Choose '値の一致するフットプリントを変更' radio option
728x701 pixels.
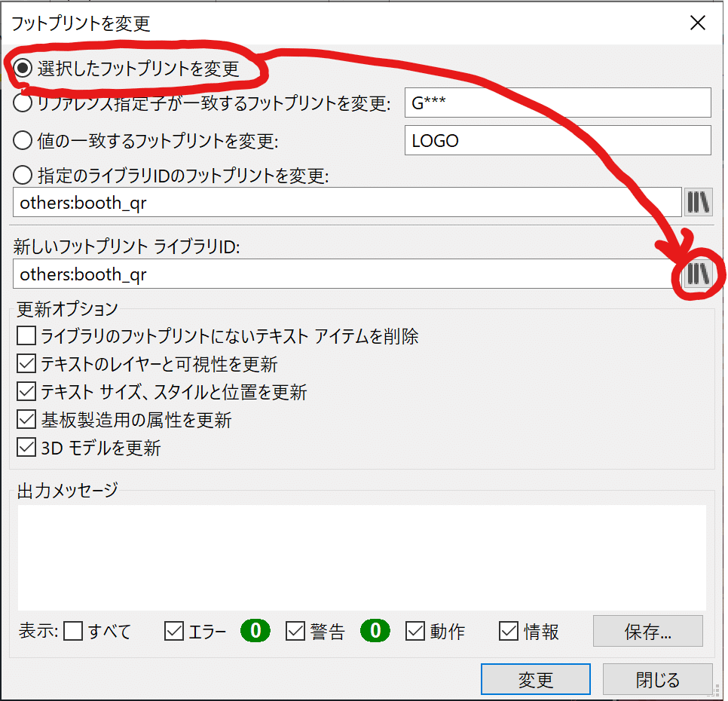[x=23, y=140]
